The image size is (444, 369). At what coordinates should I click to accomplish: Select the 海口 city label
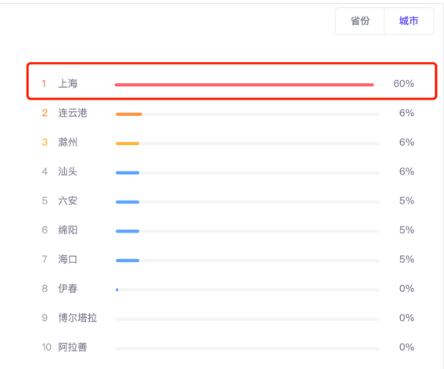point(68,259)
